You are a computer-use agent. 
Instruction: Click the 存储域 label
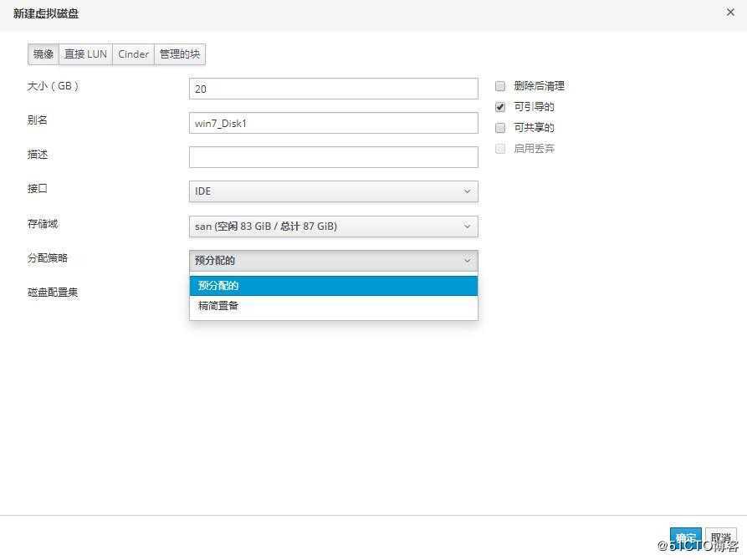click(43, 224)
